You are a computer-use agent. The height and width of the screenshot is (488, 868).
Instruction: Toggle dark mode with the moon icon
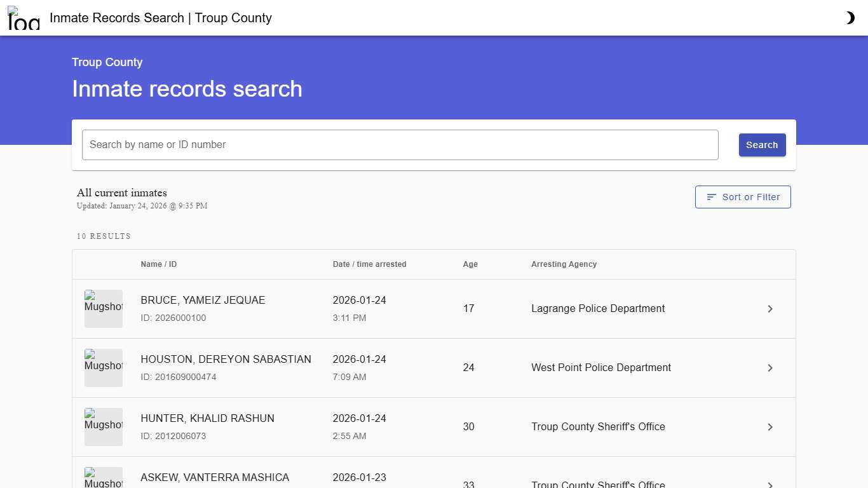(850, 18)
